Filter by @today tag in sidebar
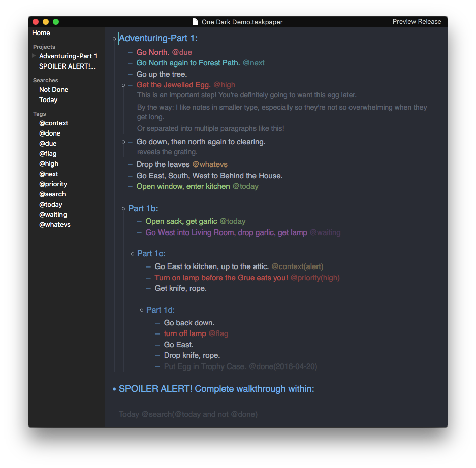 click(x=51, y=205)
